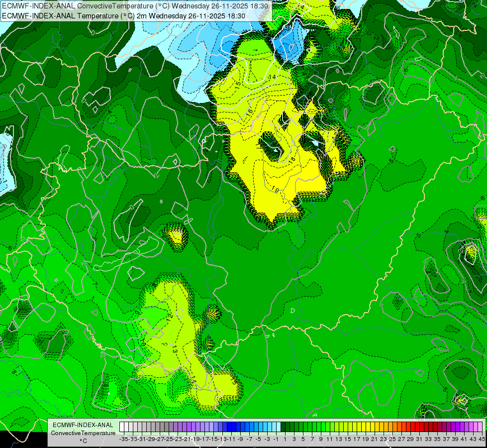Image resolution: width=487 pixels, height=448 pixels.
Task: Click legend scale value 39
Action: (x=455, y=439)
